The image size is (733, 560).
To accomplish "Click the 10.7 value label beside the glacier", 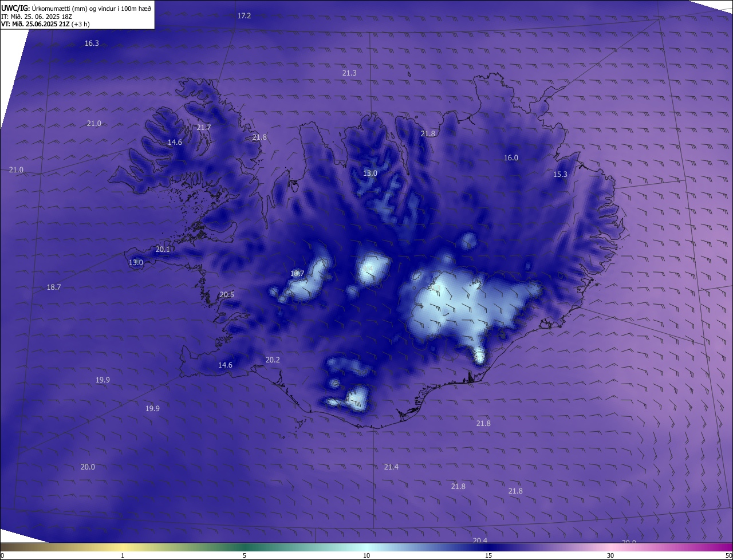I will point(297,273).
